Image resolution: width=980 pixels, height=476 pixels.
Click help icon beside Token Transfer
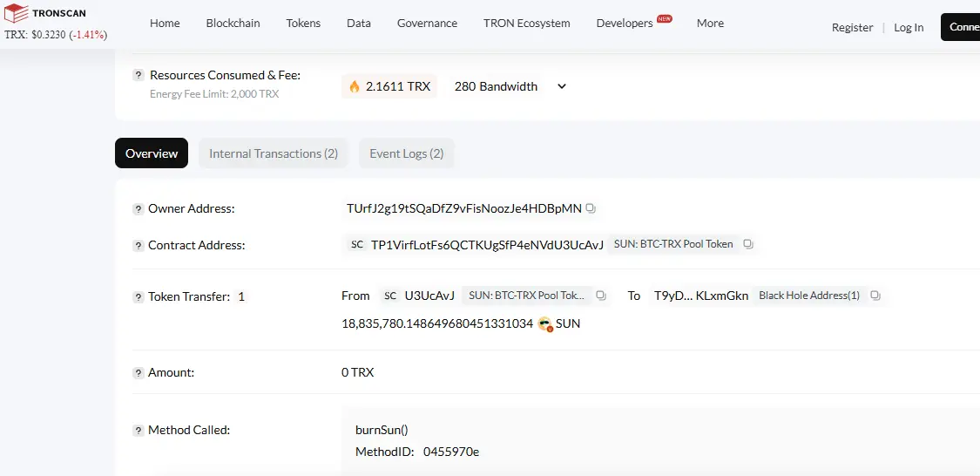[139, 297]
